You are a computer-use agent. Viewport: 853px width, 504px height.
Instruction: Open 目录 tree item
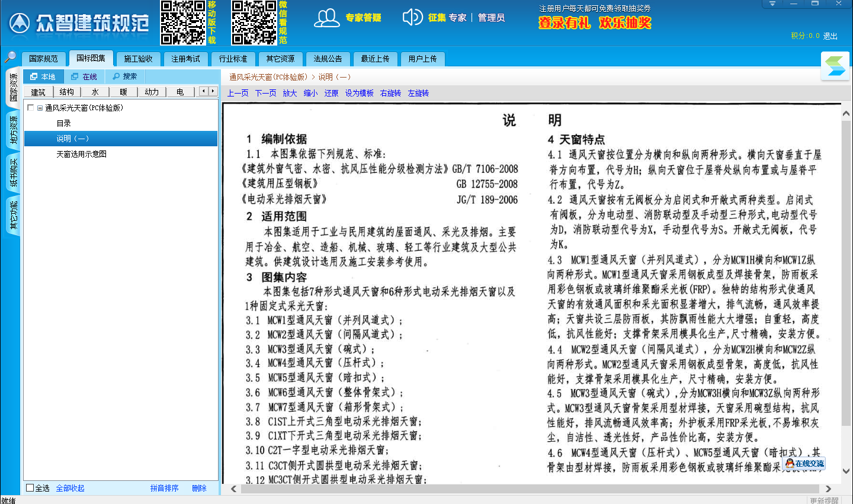(63, 123)
